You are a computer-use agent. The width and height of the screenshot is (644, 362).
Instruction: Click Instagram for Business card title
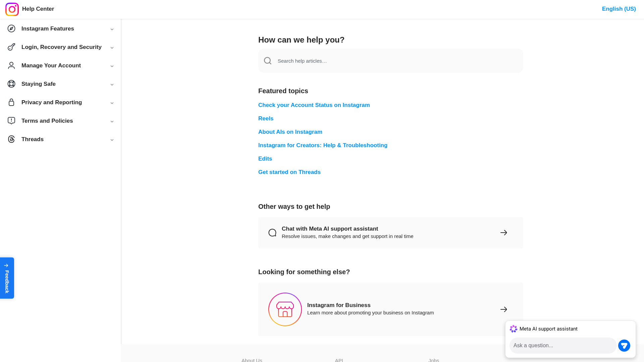[339, 305]
